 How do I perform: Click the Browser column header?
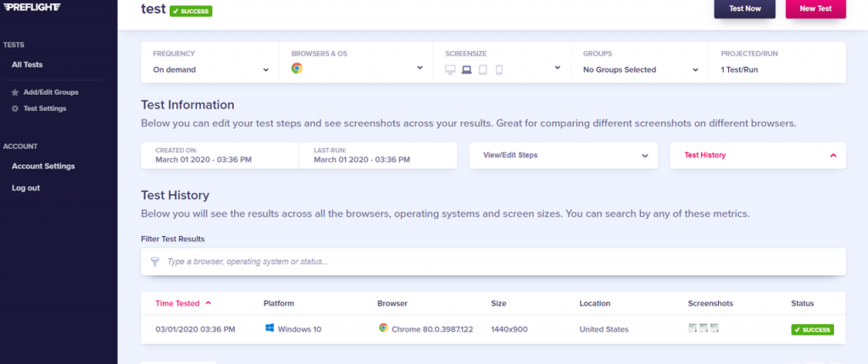click(392, 303)
